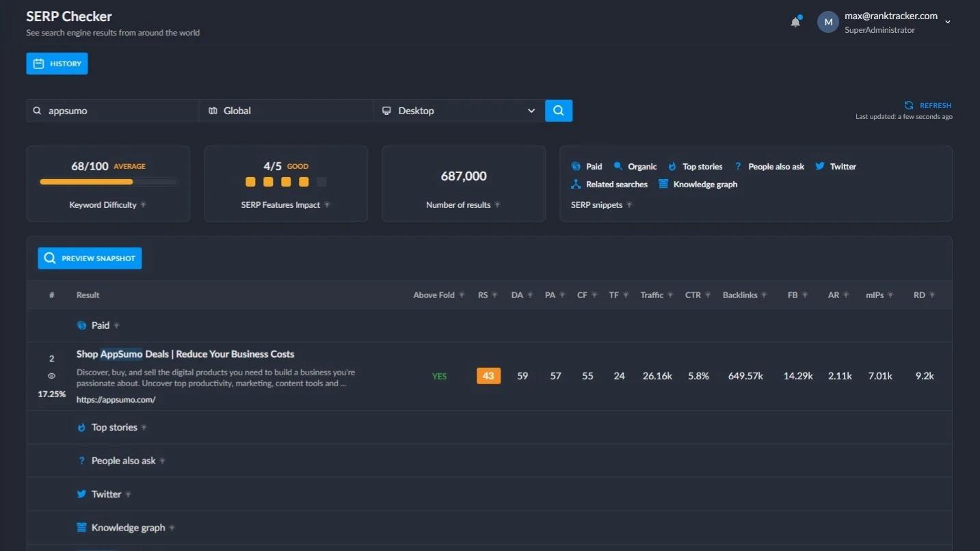Toggle the eye icon on the AppSumo result

(51, 376)
